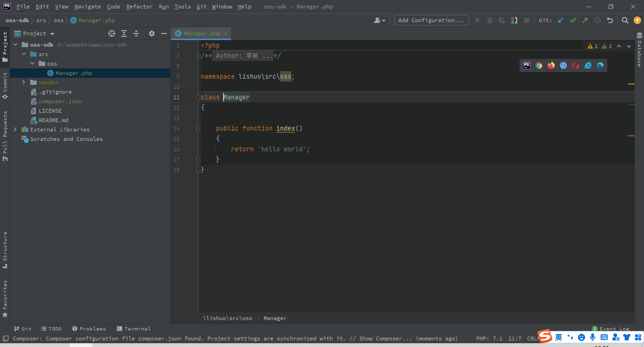Click the Stop square icon
This screenshot has width=644, height=347.
pyautogui.click(x=527, y=20)
